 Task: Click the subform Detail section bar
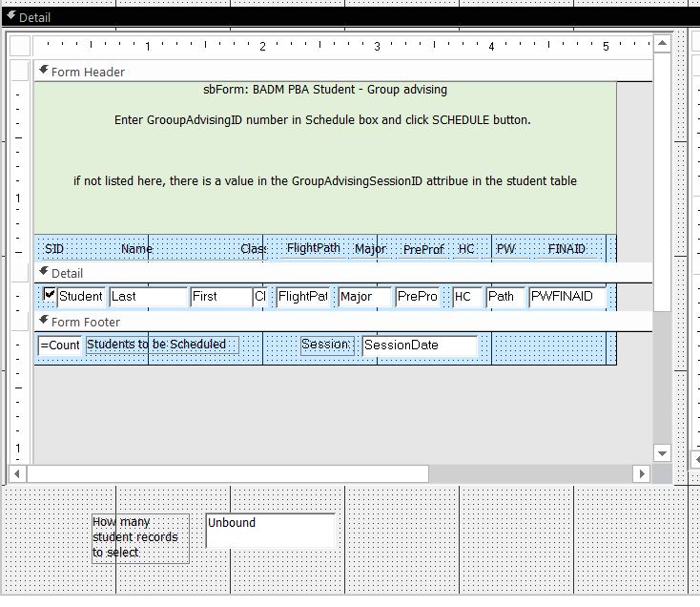[x=343, y=272]
